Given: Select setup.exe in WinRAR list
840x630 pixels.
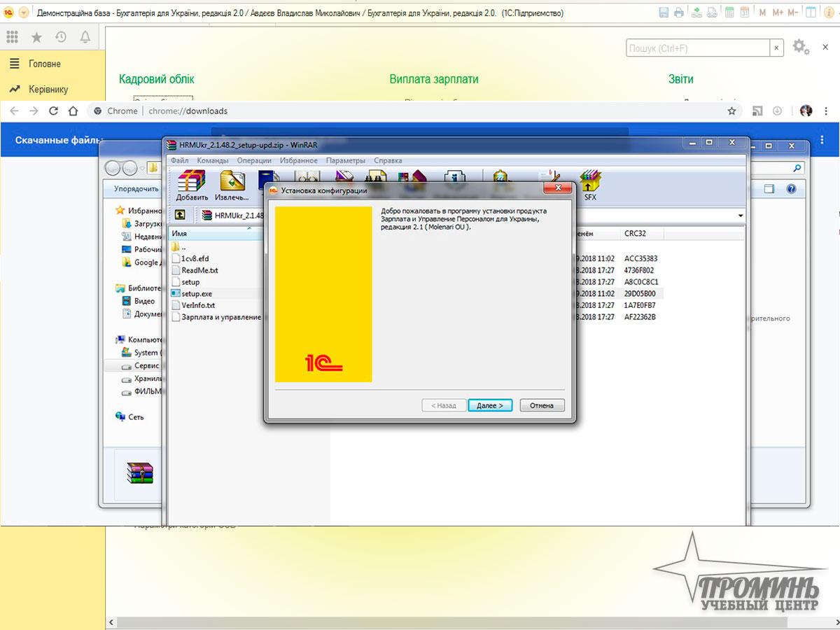Looking at the screenshot, I should coord(192,293).
